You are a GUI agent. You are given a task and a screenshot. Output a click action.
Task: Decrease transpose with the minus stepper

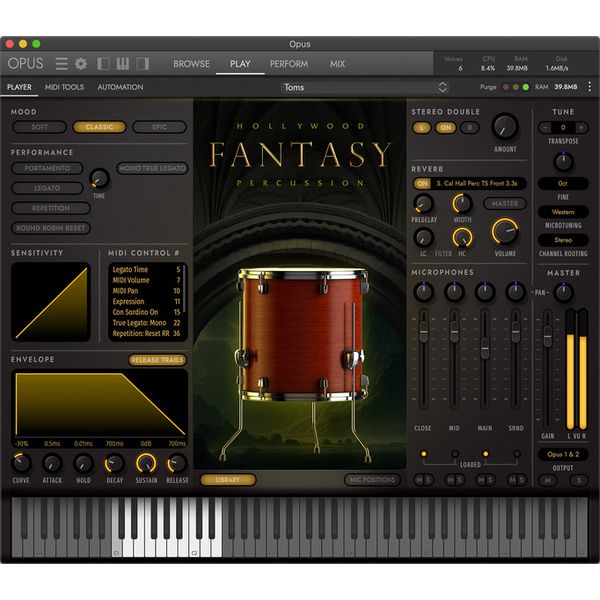click(546, 127)
